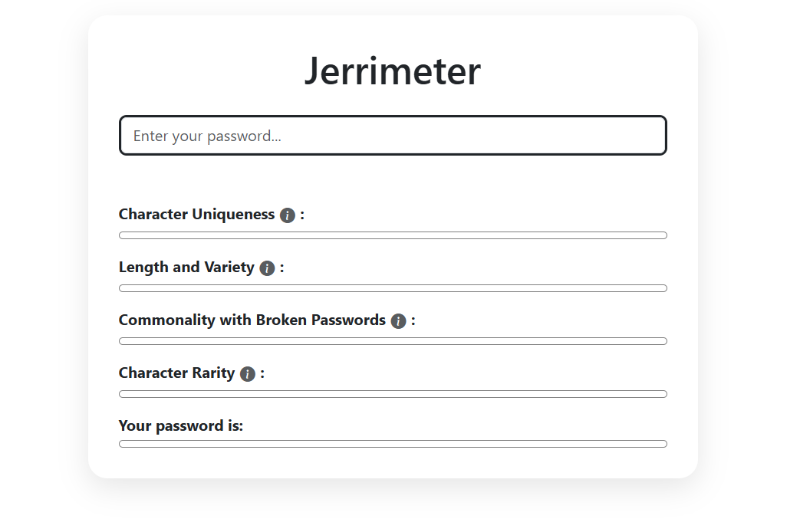The image size is (800, 532).
Task: Click the Character Rarity info icon
Action: point(247,374)
